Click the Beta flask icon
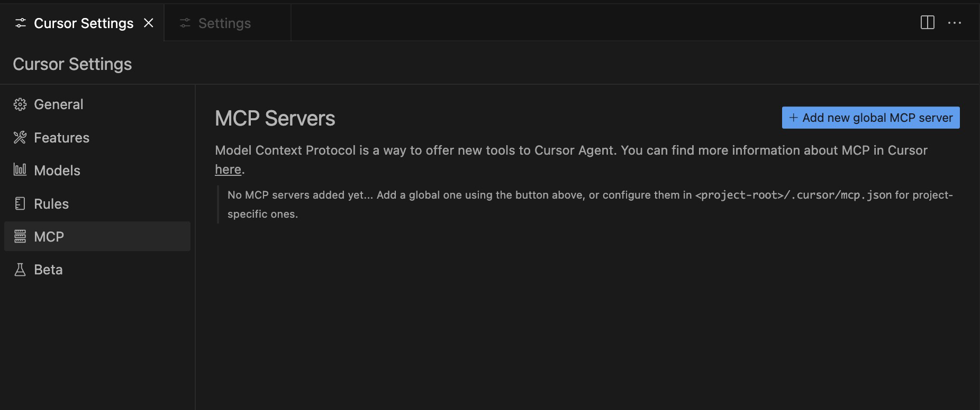Viewport: 980px width, 410px height. [x=20, y=270]
